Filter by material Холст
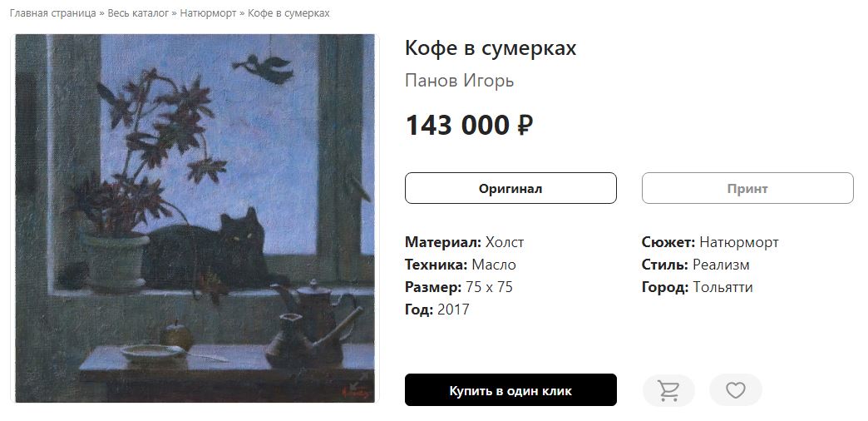The width and height of the screenshot is (868, 421). coord(505,243)
